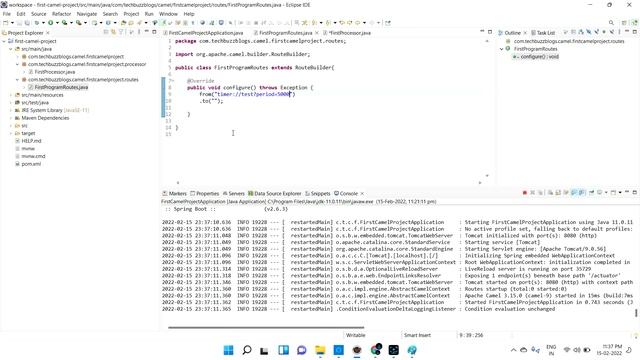The height and width of the screenshot is (360, 640).
Task: Toggle Hide Fields in Outline toolbar
Action: [x=589, y=32]
